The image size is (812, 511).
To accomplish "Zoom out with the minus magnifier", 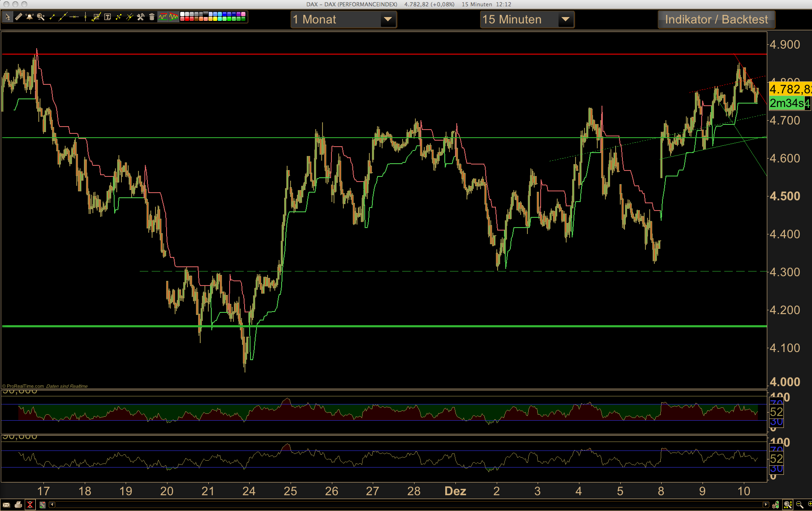I will click(x=800, y=505).
